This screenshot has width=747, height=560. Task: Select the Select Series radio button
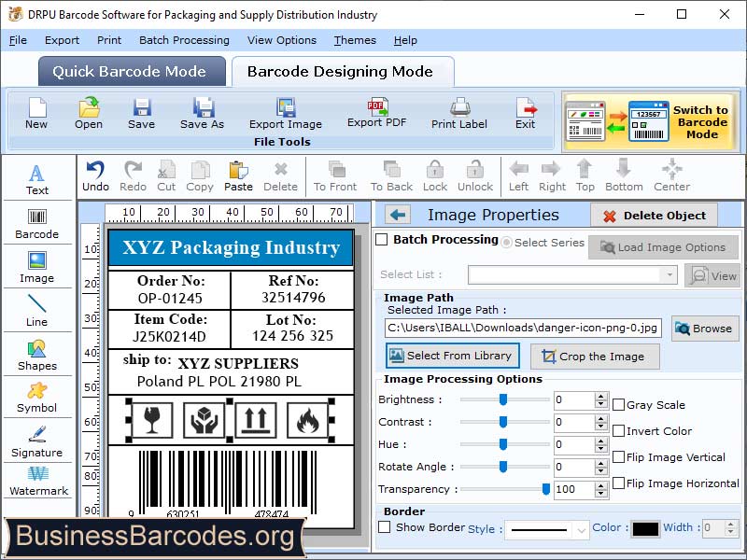click(x=506, y=243)
